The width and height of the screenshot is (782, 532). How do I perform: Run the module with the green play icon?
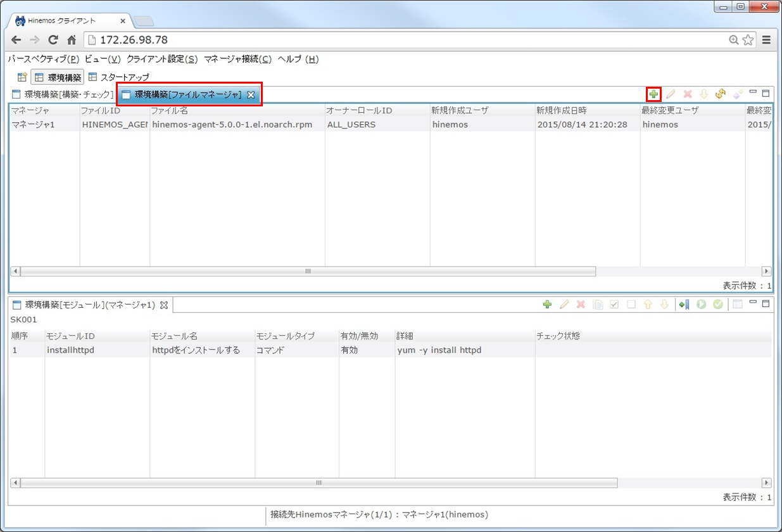tap(701, 305)
